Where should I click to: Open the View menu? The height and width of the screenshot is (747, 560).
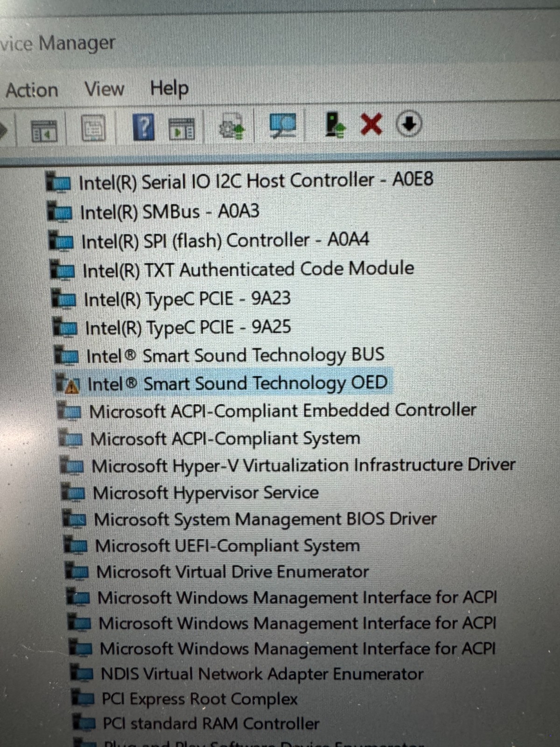coord(104,88)
